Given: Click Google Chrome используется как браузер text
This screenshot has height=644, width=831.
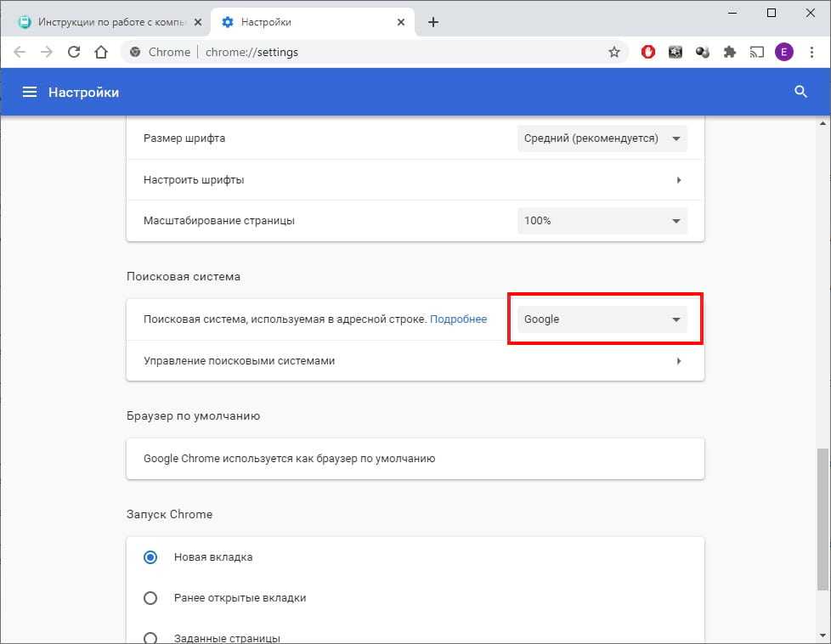Looking at the screenshot, I should (x=290, y=458).
